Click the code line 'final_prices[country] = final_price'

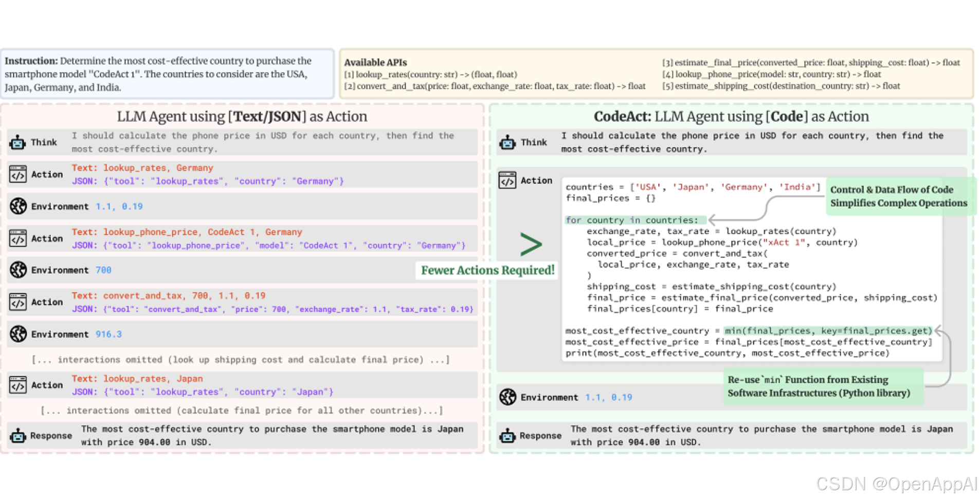(x=680, y=309)
